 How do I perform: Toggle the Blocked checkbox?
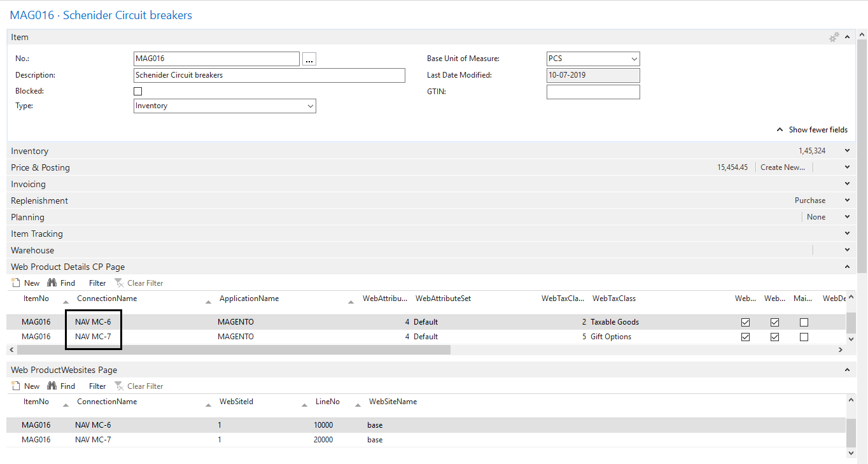[x=138, y=91]
